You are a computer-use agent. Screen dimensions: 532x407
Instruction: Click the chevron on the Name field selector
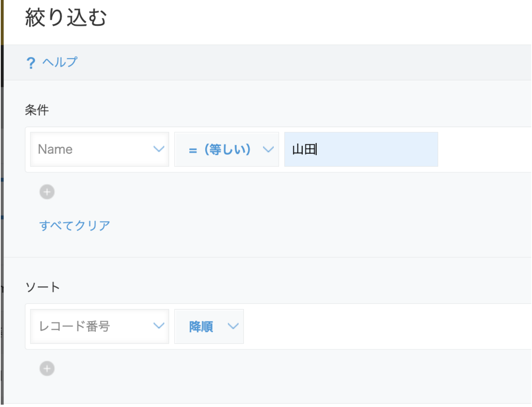(158, 149)
